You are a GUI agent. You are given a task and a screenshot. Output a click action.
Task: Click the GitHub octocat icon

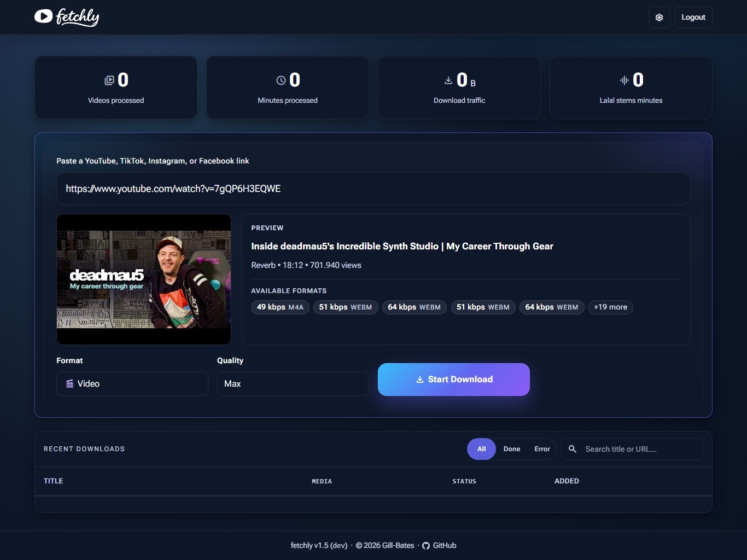pyautogui.click(x=426, y=546)
